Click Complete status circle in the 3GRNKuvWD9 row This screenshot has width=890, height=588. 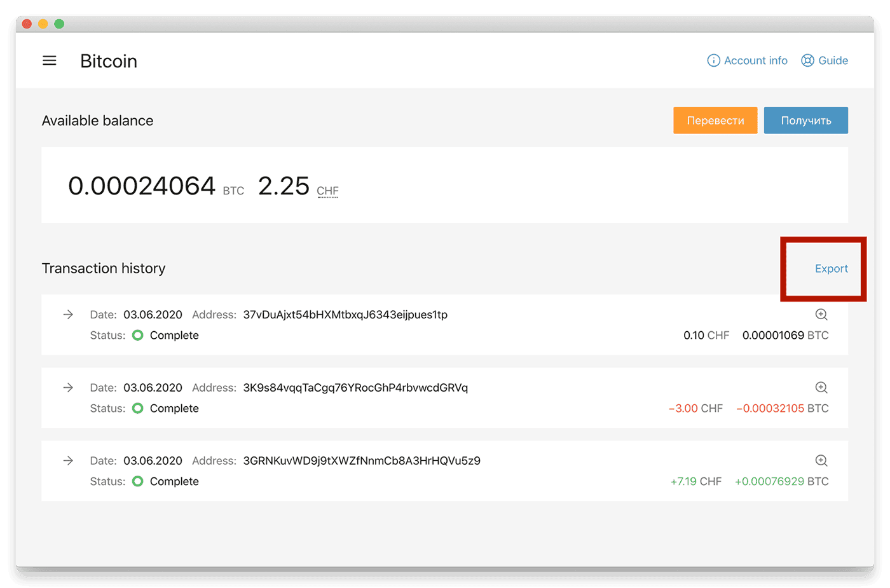coord(138,481)
